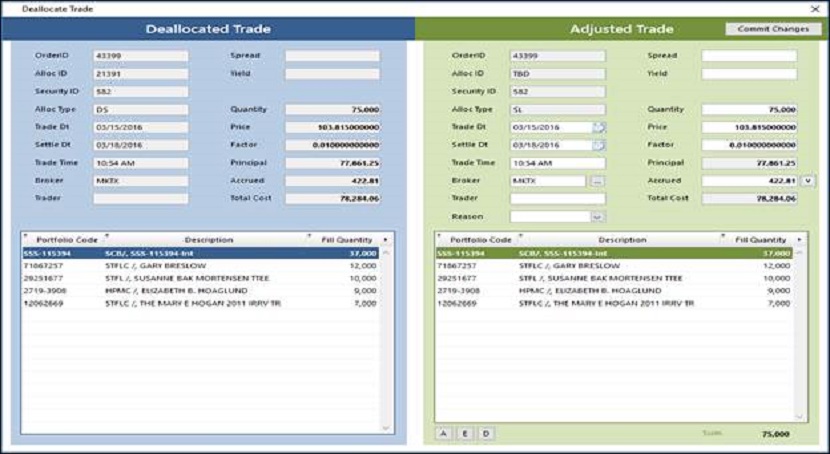This screenshot has height=454, width=830.
Task: Expand the Accrued dropdown arrow in Adjusted Trade
Action: [808, 181]
